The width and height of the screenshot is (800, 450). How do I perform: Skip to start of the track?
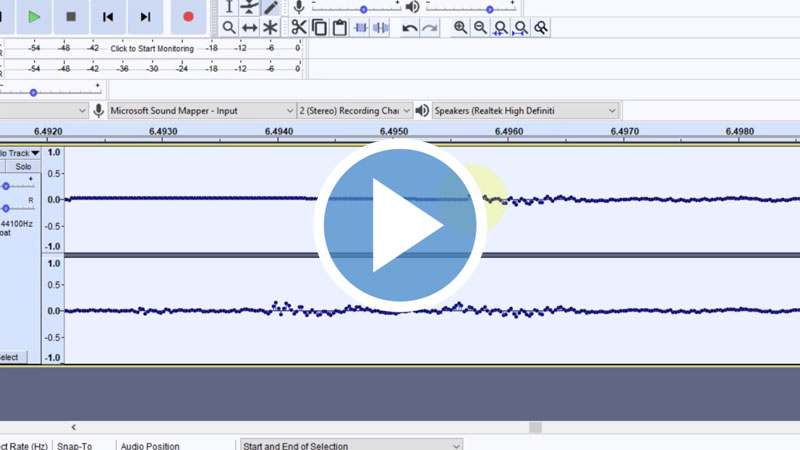click(108, 16)
